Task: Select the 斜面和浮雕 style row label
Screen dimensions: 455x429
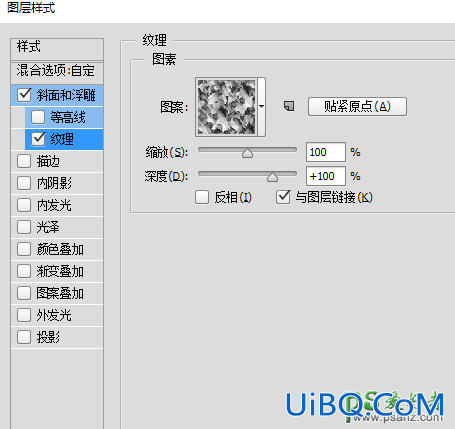Action: [x=66, y=95]
